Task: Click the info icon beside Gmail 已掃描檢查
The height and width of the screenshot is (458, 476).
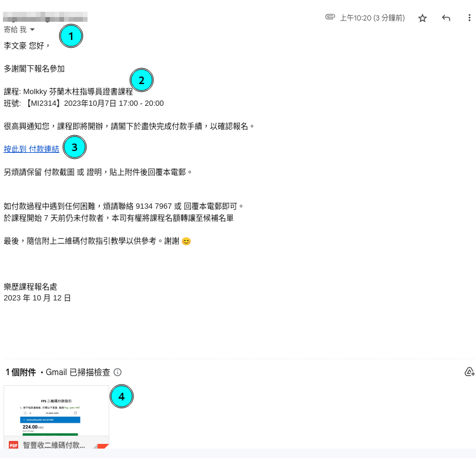Action: pos(118,372)
